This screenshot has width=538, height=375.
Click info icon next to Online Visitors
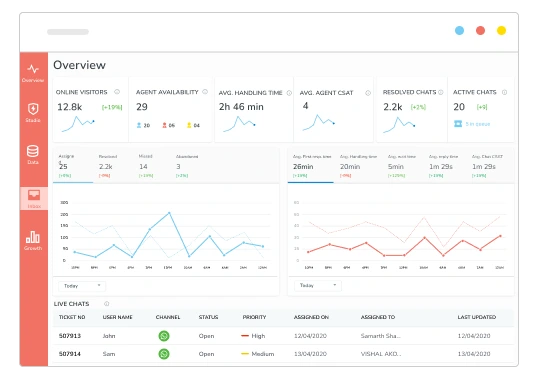point(117,92)
